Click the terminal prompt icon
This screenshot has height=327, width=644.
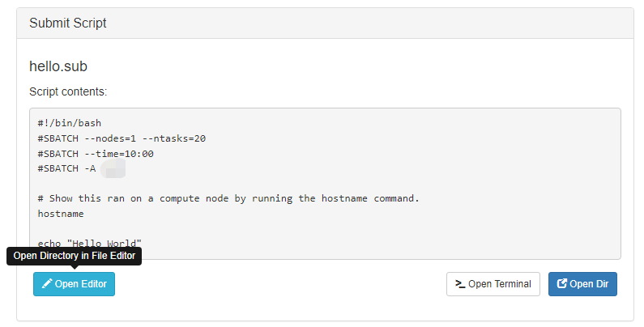pyautogui.click(x=460, y=283)
